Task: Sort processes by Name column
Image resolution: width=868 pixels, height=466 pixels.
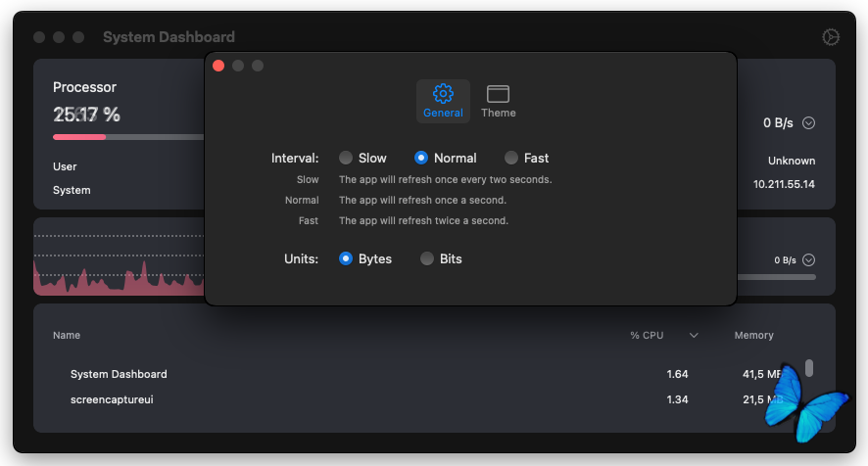Action: pyautogui.click(x=67, y=336)
